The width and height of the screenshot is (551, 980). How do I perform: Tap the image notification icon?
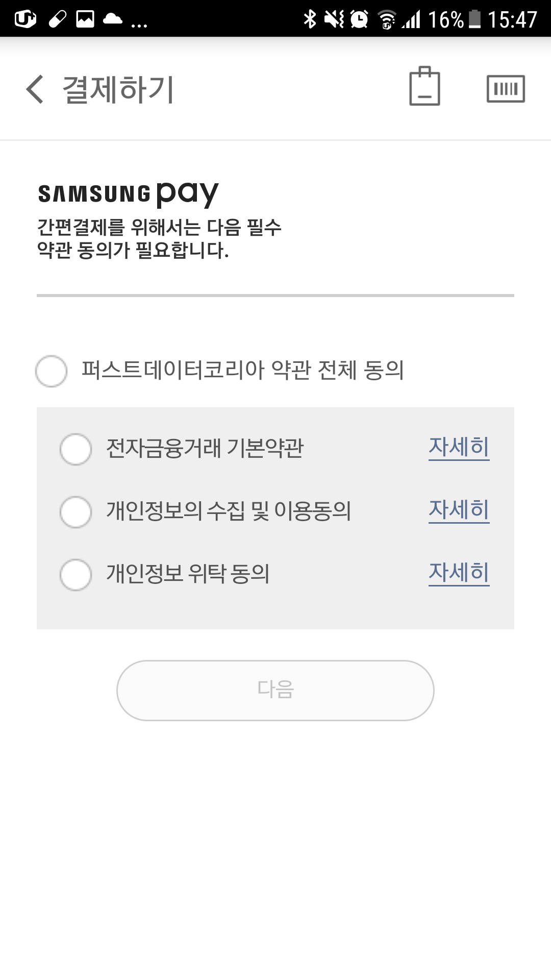point(85,19)
